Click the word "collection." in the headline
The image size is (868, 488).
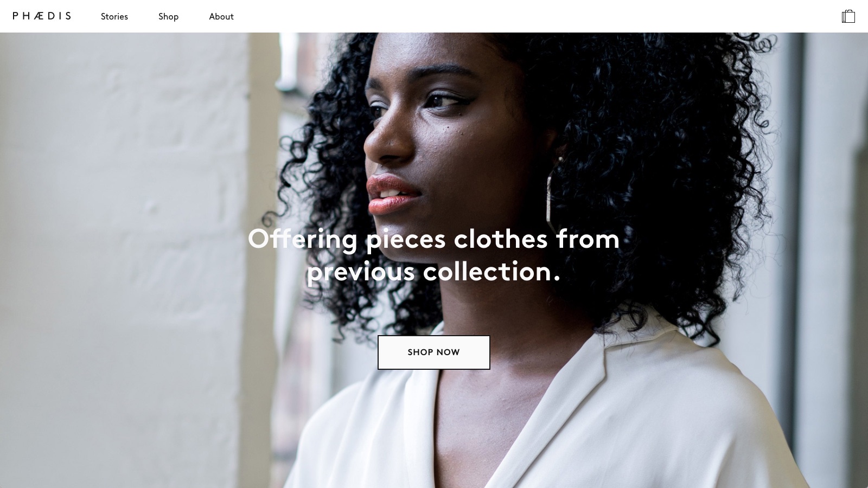click(x=492, y=272)
